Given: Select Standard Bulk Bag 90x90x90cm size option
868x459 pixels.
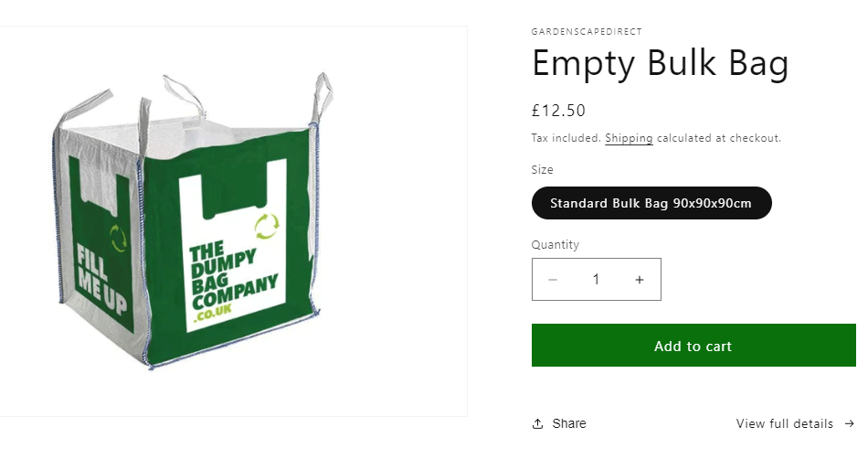Looking at the screenshot, I should click(x=651, y=203).
